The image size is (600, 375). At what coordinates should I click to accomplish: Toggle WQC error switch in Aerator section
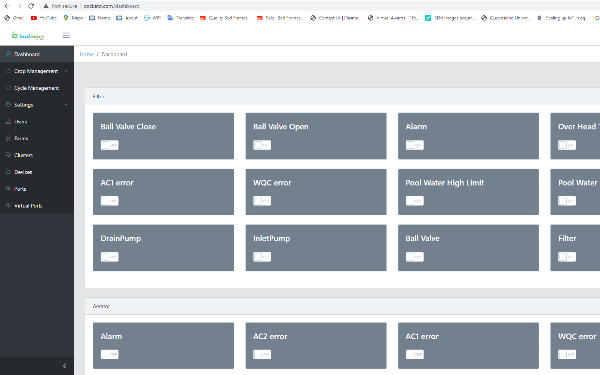point(567,354)
